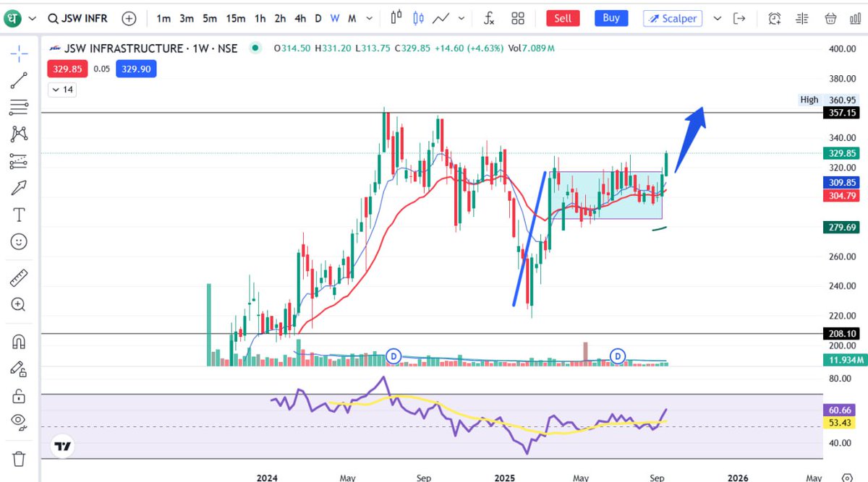Open the option chain icon in top toolbar
Image resolution: width=868 pixels, height=482 pixels.
(x=802, y=18)
